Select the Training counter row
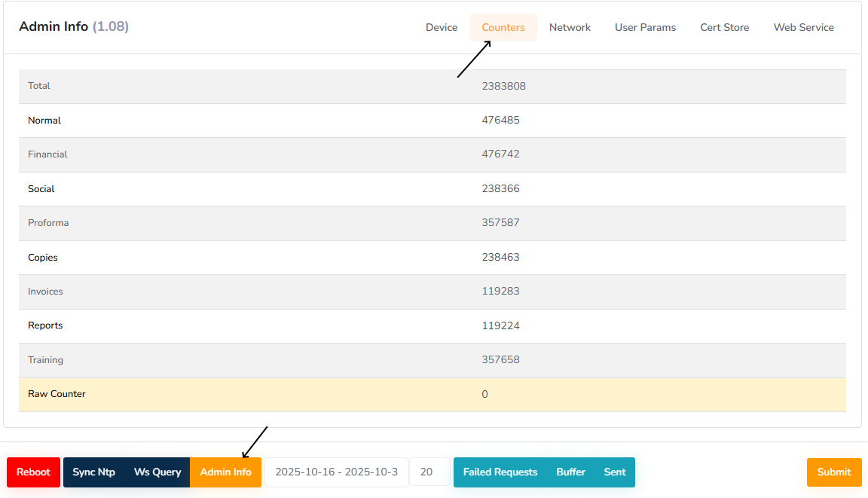 pyautogui.click(x=432, y=360)
